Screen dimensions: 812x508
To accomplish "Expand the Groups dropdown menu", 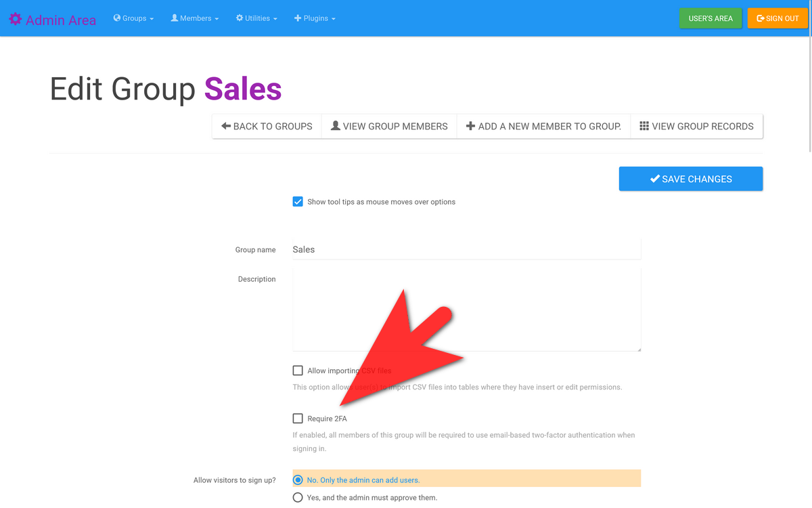I will pos(134,18).
